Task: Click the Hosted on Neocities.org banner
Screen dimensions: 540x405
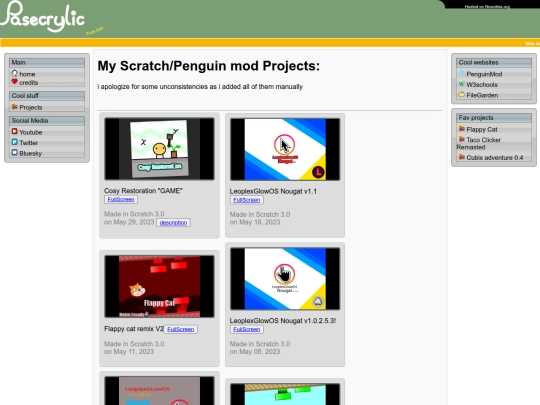Action: (487, 6)
